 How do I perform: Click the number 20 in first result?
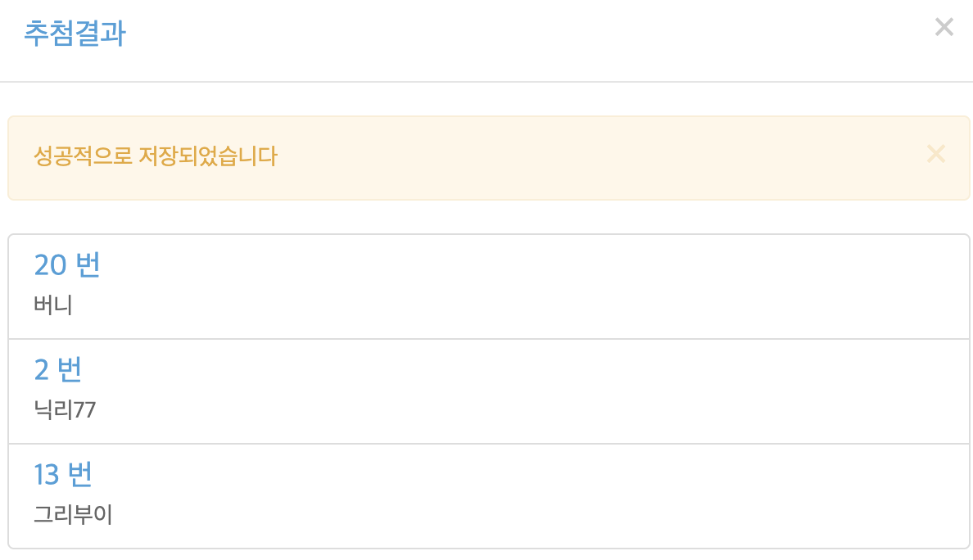pyautogui.click(x=50, y=265)
